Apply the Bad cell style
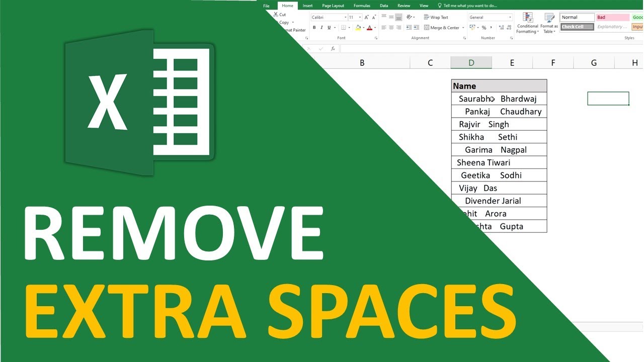Viewport: 644px width, 362px height. click(x=613, y=17)
